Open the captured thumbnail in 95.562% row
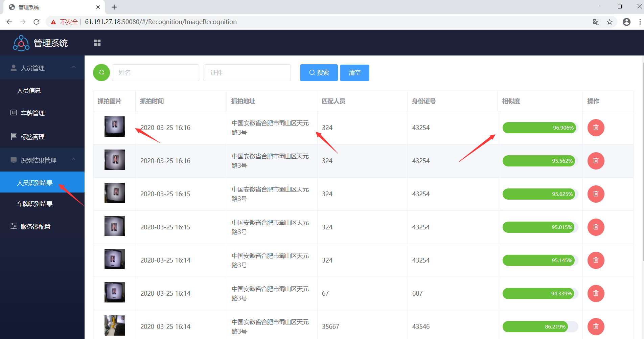Viewport: 644px width, 339px height. point(115,160)
